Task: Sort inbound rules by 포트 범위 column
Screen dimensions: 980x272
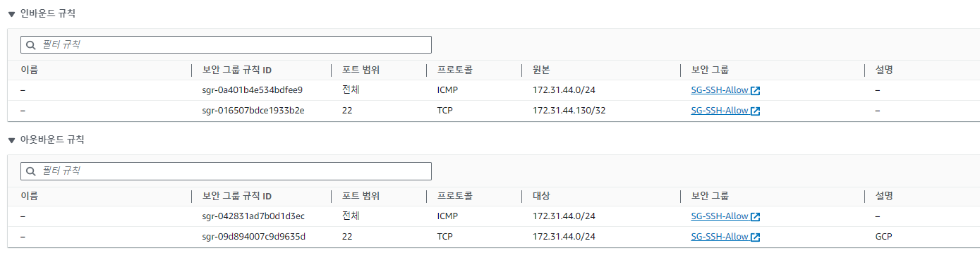Action: pyautogui.click(x=361, y=70)
